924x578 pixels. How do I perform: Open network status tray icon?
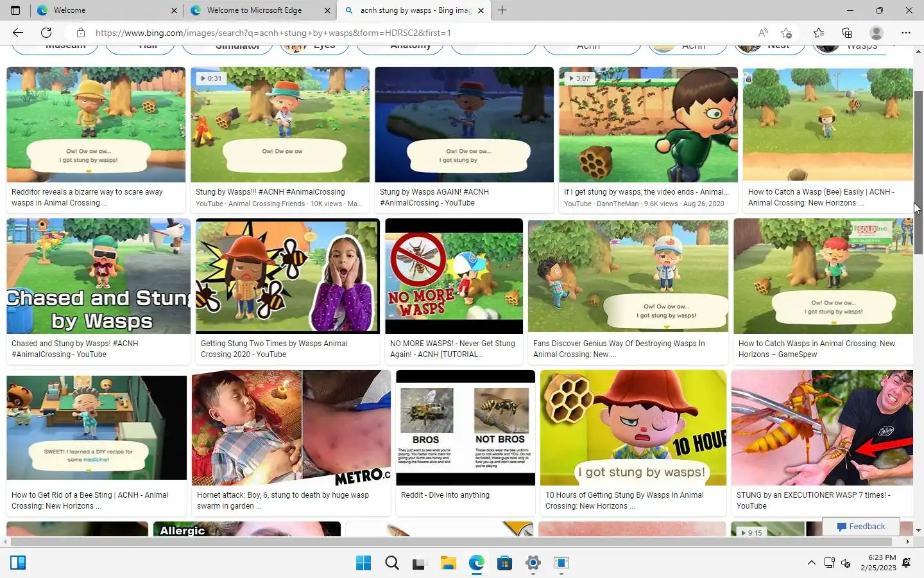tap(829, 563)
